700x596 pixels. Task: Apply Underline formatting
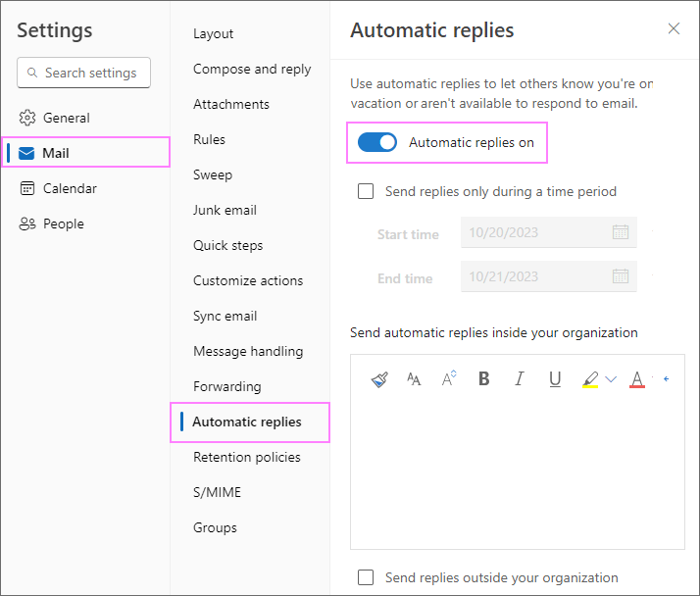click(x=555, y=379)
